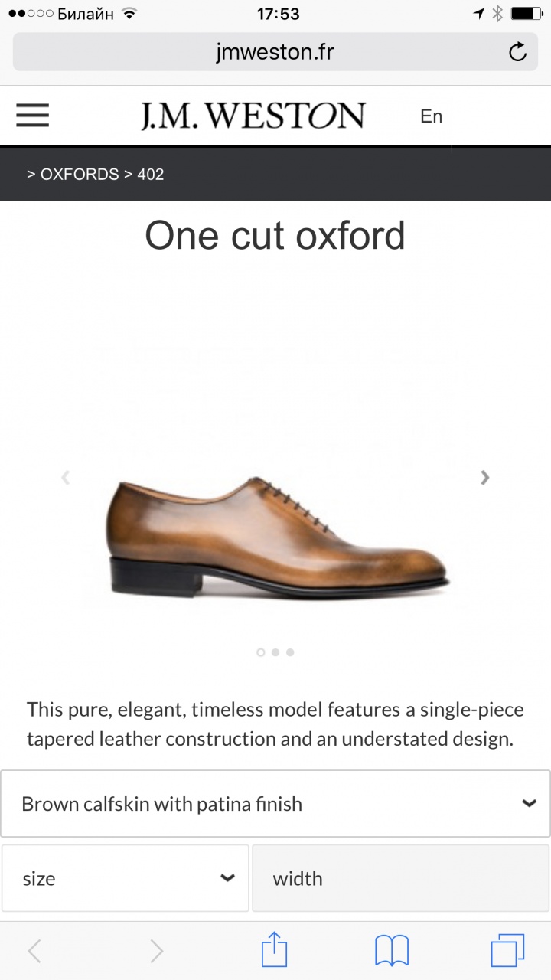The width and height of the screenshot is (551, 980).
Task: Tap Safari's forward arrow
Action: pyautogui.click(x=156, y=951)
